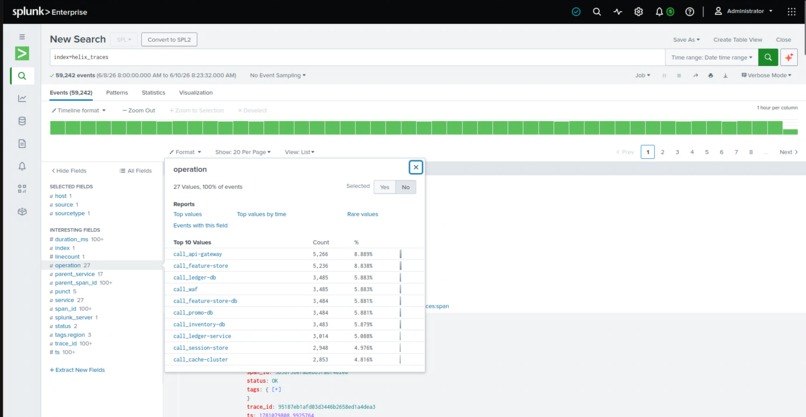Change the 20 Per Page setting
This screenshot has width=806, height=417.
coord(243,152)
